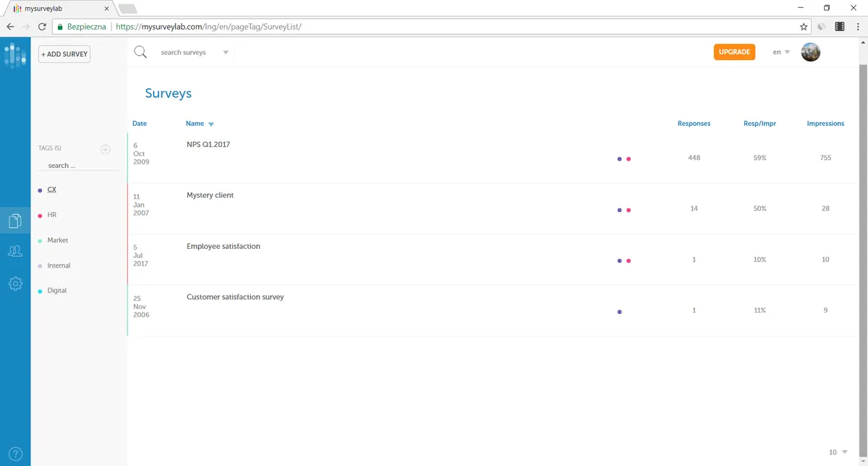Screen dimensions: 868x466
Task: Filter surveys by the HR tag
Action: click(x=52, y=215)
